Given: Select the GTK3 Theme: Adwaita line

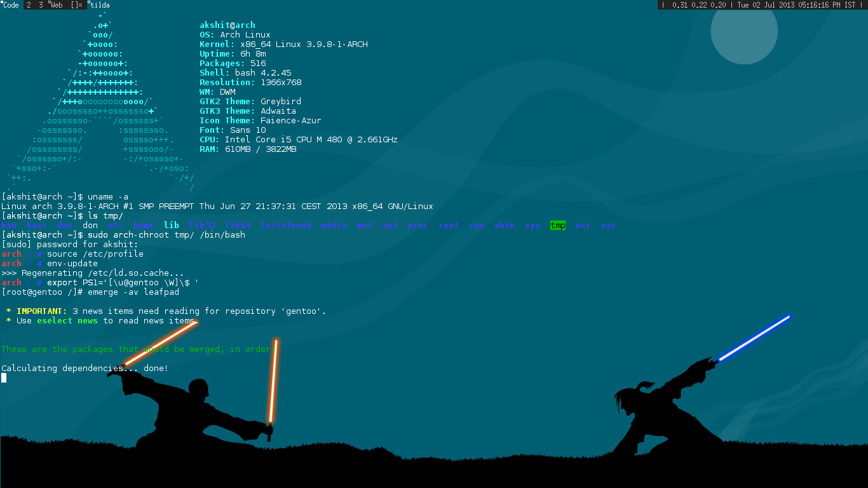Looking at the screenshot, I should pos(248,111).
